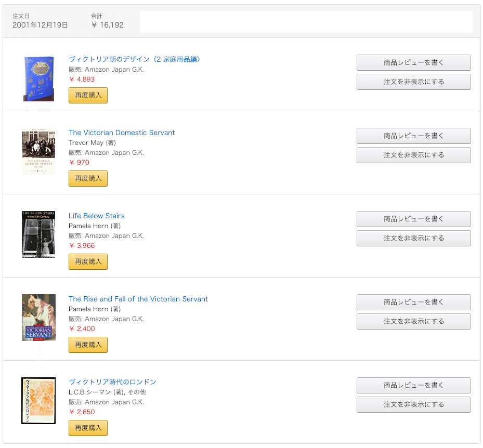Buy The Victorian Domestic Servant again via 再度購入
The height and width of the screenshot is (448, 483).
tap(88, 179)
